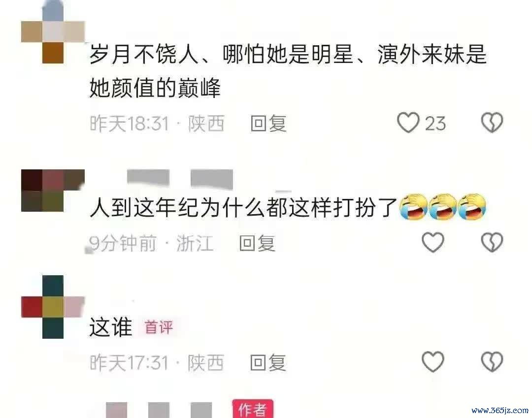Open the avatar of the 这谁 commenter

[53, 307]
